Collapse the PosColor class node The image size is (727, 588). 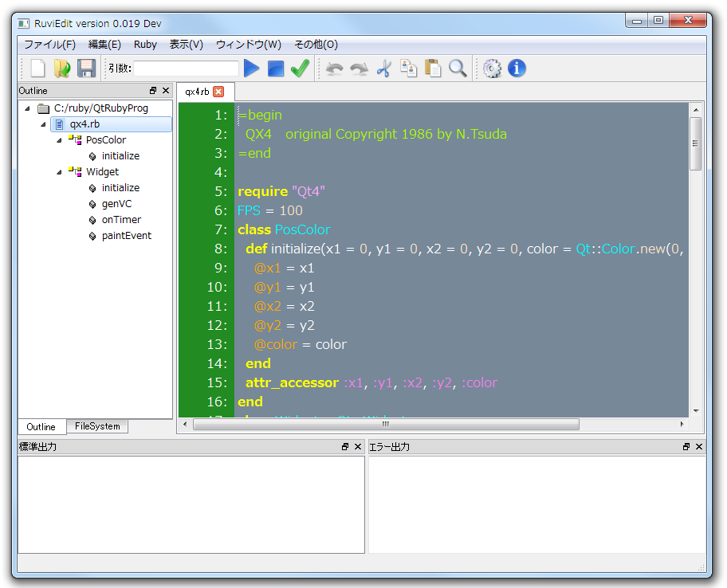59,140
